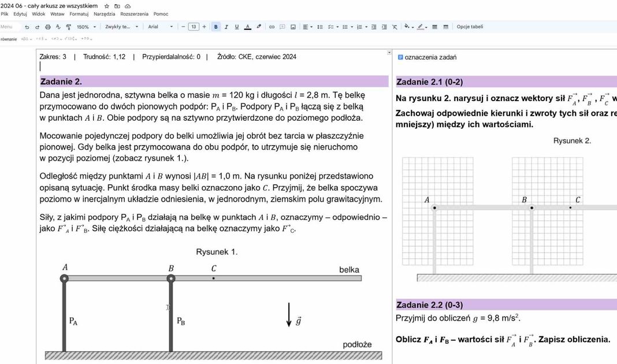Click the insert image icon

point(293,27)
